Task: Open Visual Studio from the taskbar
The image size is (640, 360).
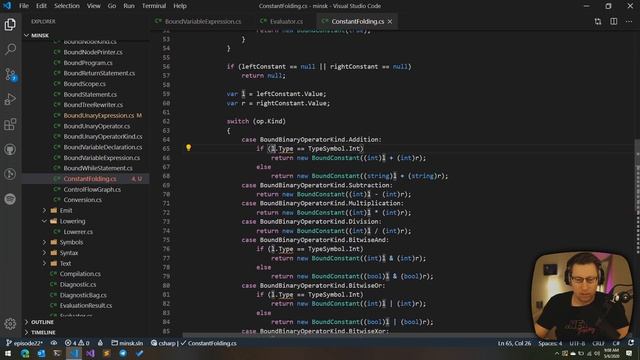Action: 90,353
